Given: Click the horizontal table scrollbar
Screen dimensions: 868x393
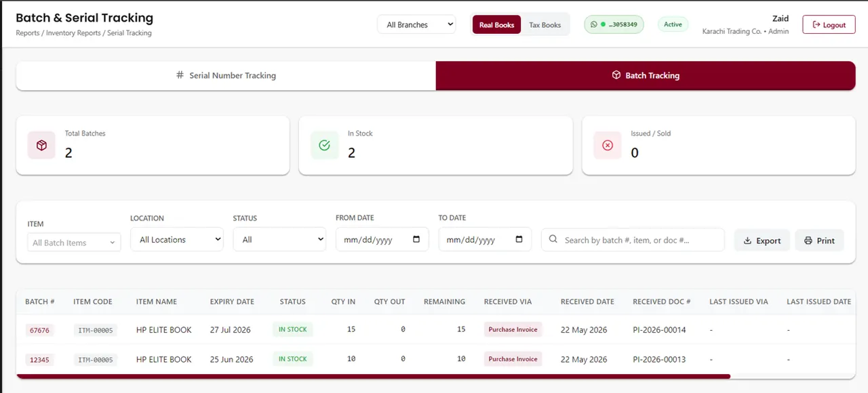Looking at the screenshot, I should coord(373,376).
